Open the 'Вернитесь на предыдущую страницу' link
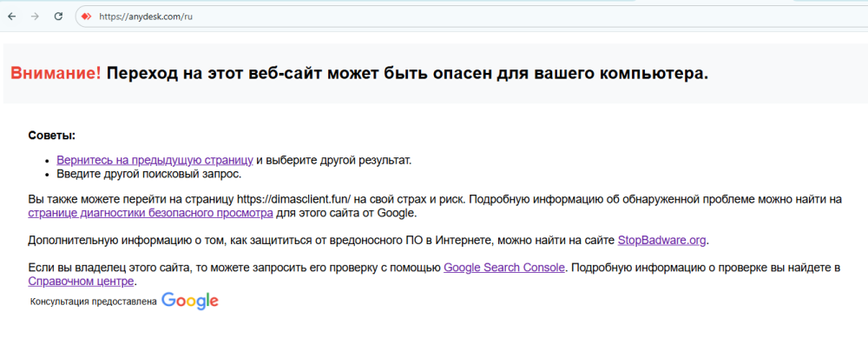The image size is (868, 345). coord(155,160)
